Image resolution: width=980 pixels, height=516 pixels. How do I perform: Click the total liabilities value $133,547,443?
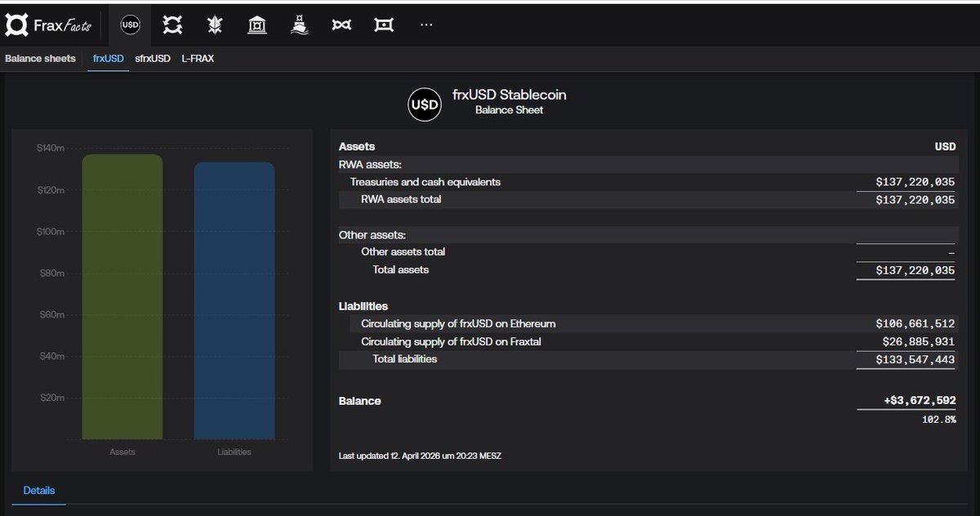tap(915, 360)
